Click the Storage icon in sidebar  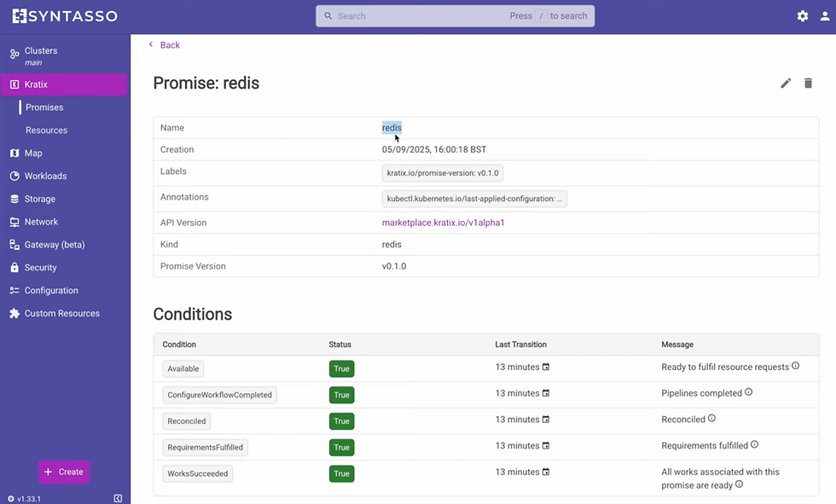(x=15, y=199)
